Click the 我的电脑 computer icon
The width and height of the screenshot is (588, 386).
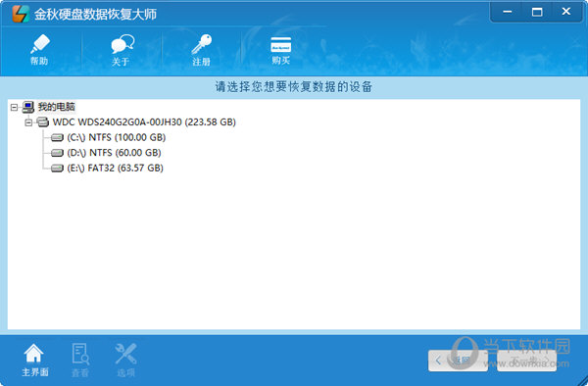pyautogui.click(x=28, y=107)
